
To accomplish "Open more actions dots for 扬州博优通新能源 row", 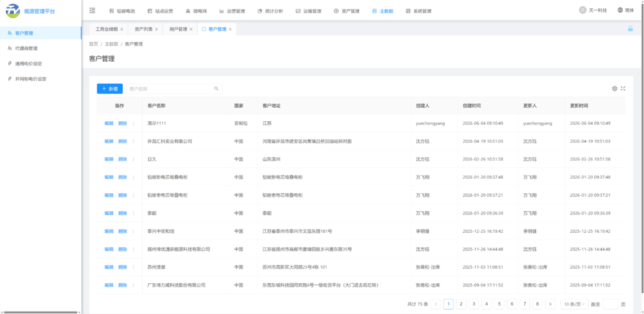I will coord(133,249).
